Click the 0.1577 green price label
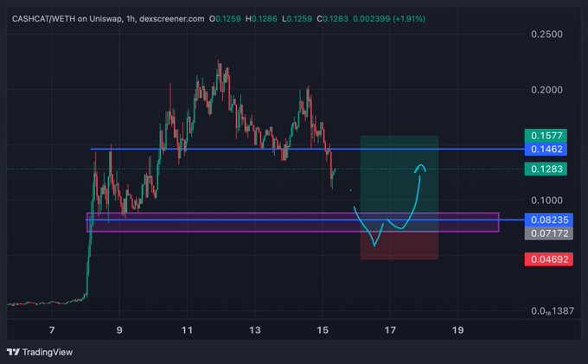 click(546, 136)
